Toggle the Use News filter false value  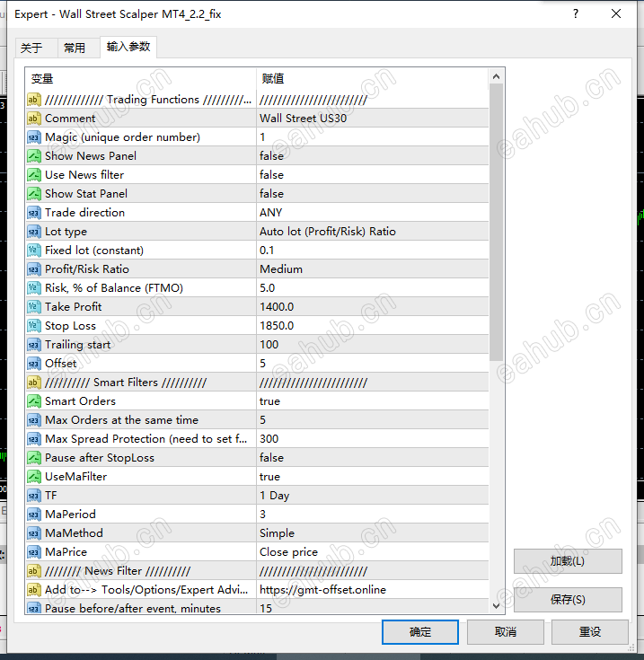[373, 175]
